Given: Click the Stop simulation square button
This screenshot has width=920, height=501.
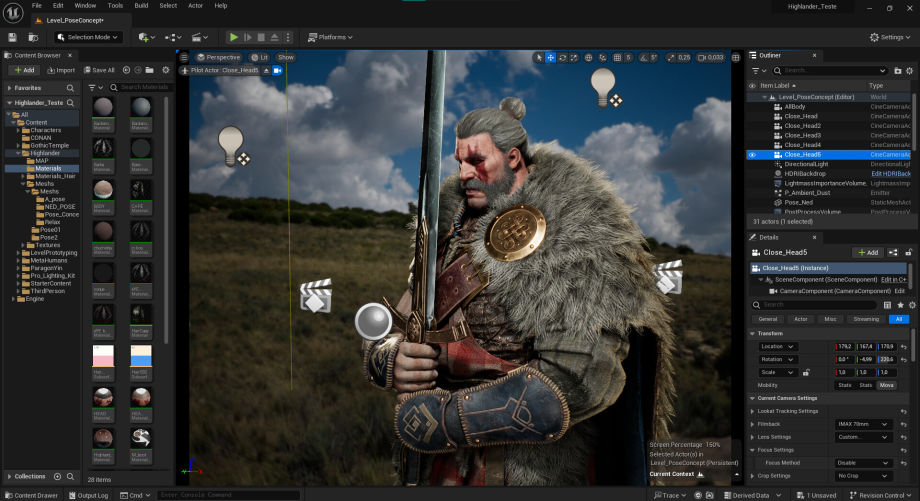Looking at the screenshot, I should [x=261, y=37].
